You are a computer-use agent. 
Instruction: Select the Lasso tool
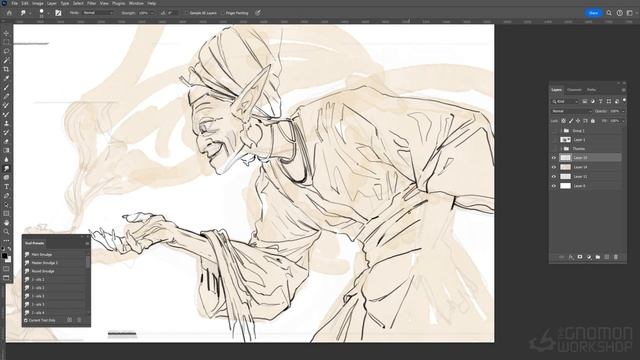pos(6,51)
